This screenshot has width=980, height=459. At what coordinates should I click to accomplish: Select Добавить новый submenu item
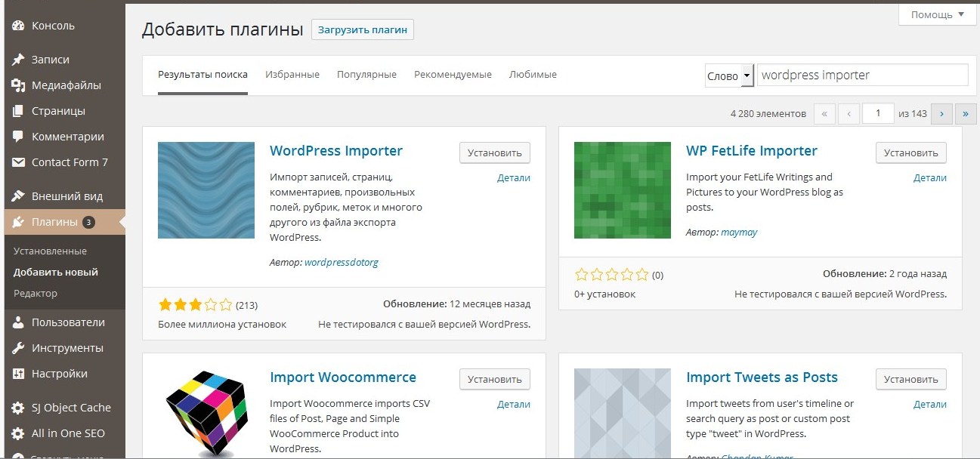tap(56, 272)
